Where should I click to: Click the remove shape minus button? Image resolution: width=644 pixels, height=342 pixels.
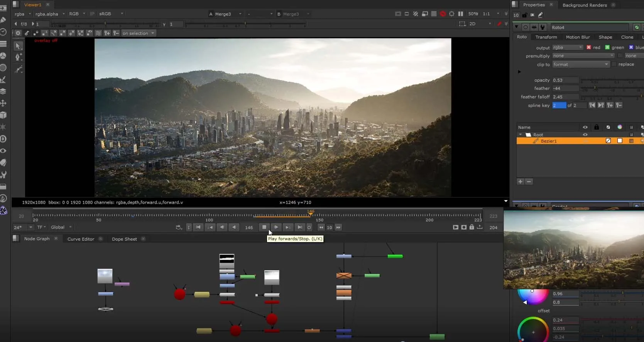point(529,181)
